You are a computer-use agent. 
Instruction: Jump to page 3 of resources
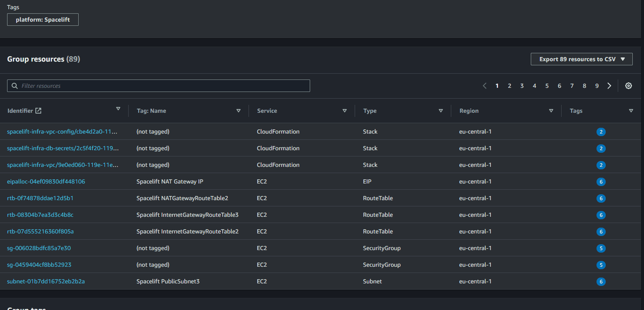pyautogui.click(x=522, y=86)
